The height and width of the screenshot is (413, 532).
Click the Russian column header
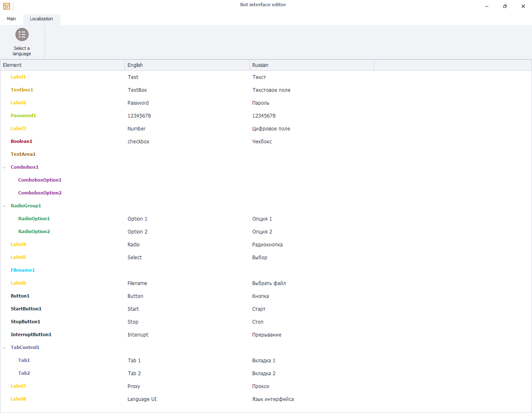(x=312, y=65)
